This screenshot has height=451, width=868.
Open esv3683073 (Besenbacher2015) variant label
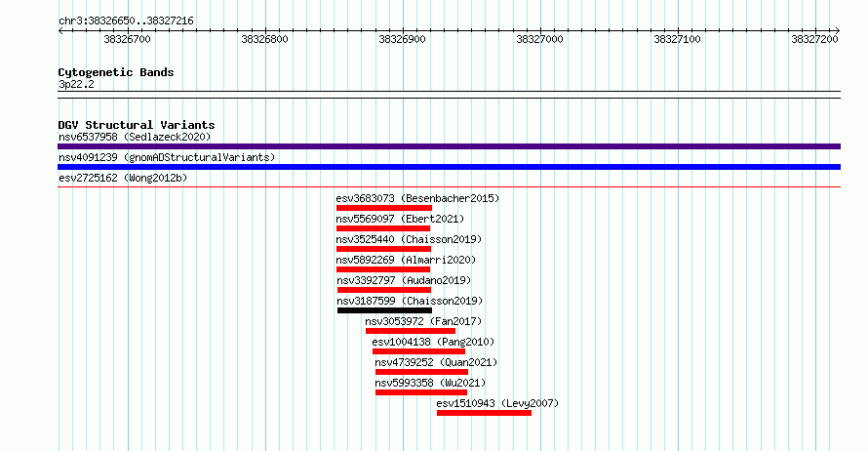[x=417, y=198]
